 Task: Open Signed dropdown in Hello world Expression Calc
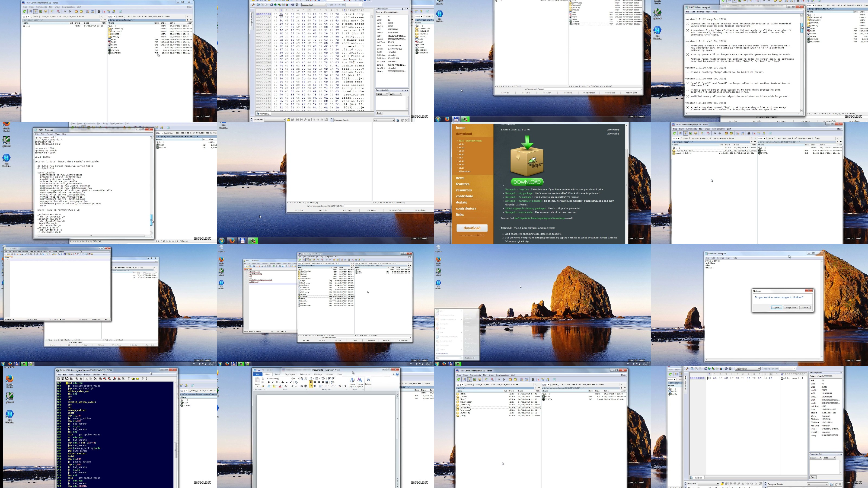[x=816, y=458]
